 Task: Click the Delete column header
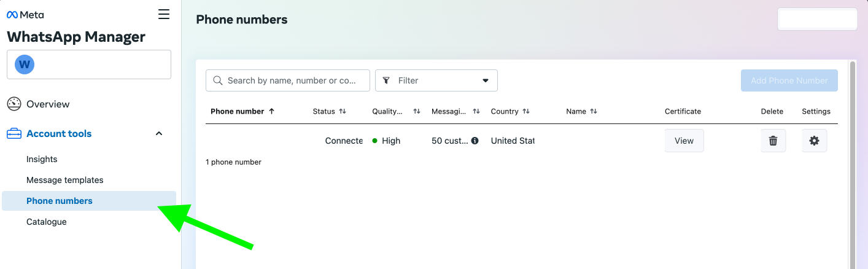pos(772,111)
